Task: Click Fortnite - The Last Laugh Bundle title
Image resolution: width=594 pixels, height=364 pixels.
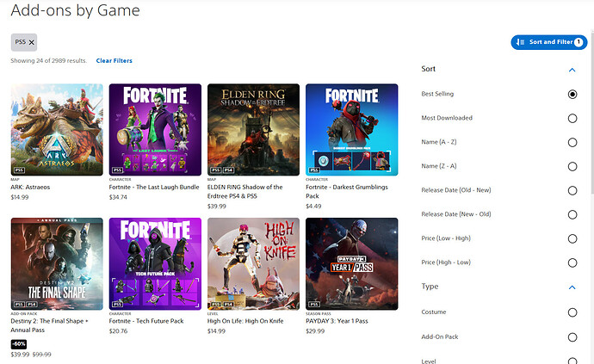Action: click(x=154, y=187)
